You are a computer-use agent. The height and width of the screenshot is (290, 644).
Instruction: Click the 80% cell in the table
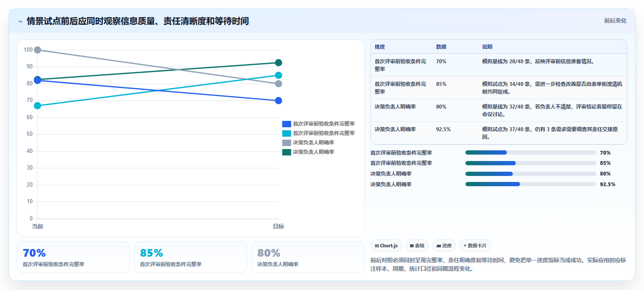click(x=441, y=107)
